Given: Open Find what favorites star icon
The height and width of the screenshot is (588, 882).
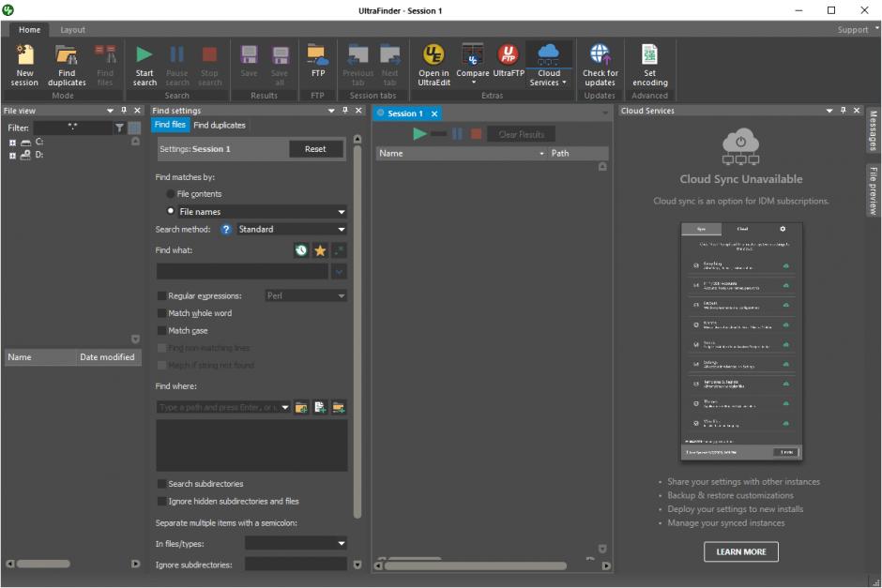Looking at the screenshot, I should [x=320, y=250].
